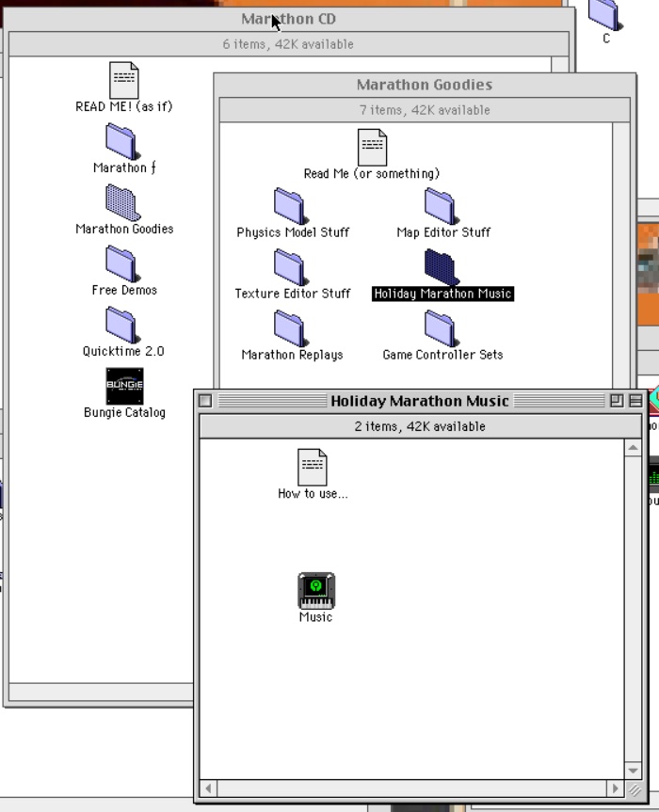Select the Marathon ƒ folder
This screenshot has height=812, width=659.
point(121,142)
